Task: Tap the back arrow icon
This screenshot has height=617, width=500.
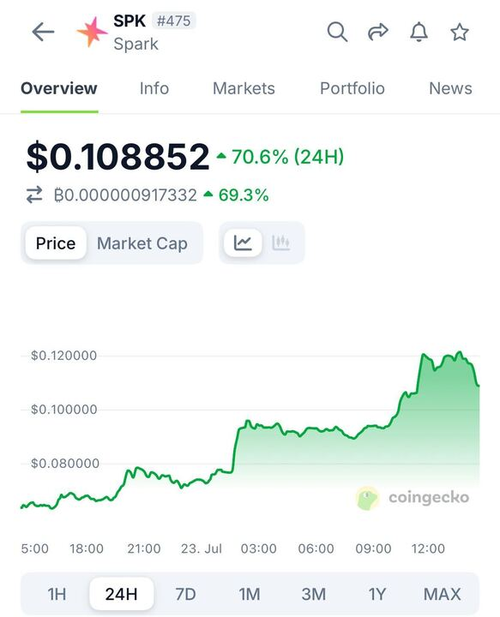Action: (x=43, y=32)
